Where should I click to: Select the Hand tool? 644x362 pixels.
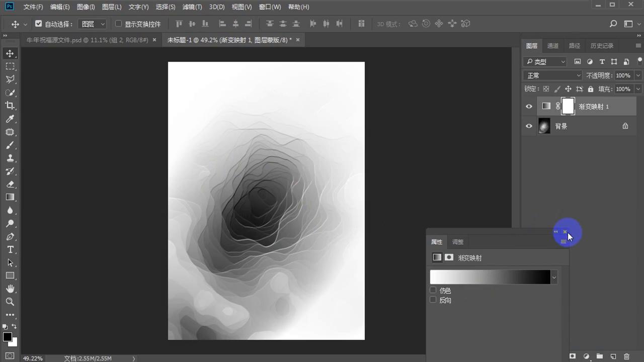(10, 289)
